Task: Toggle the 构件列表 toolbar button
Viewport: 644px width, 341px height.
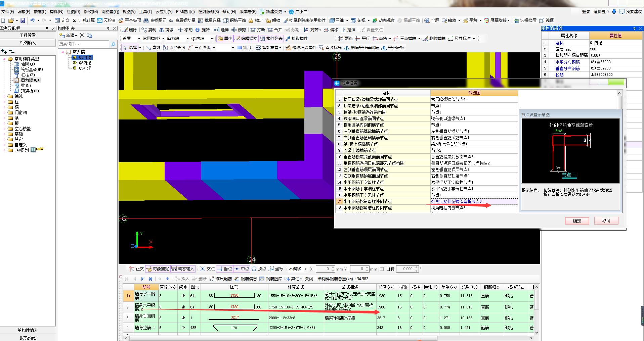Action: coord(271,39)
